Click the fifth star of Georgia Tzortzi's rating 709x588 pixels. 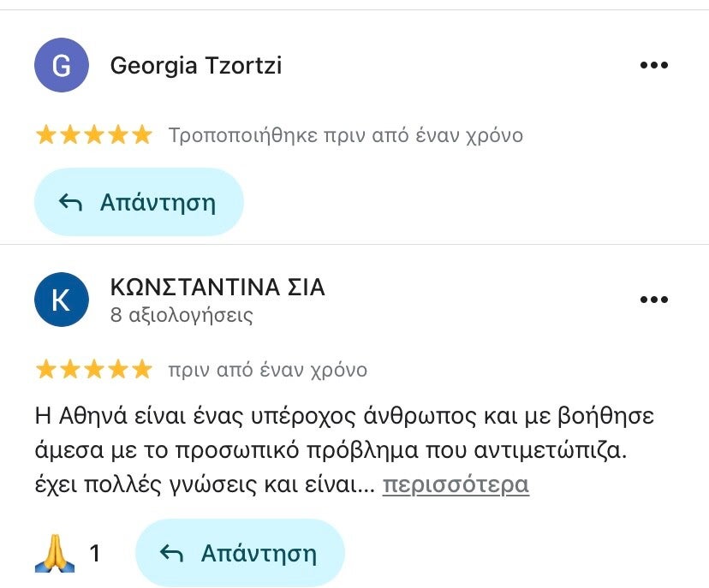(141, 135)
